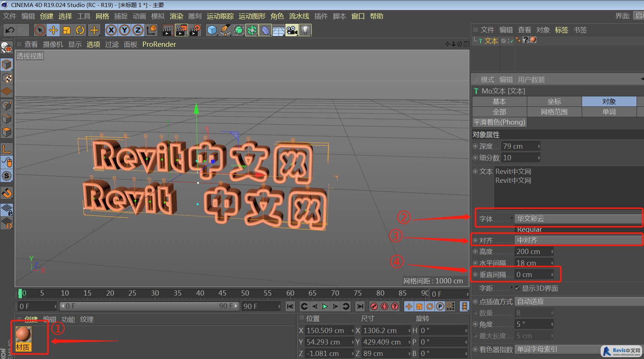Image resolution: width=644 pixels, height=359 pixels.
Task: Open the 点插值方式 dropdown
Action: 579,301
